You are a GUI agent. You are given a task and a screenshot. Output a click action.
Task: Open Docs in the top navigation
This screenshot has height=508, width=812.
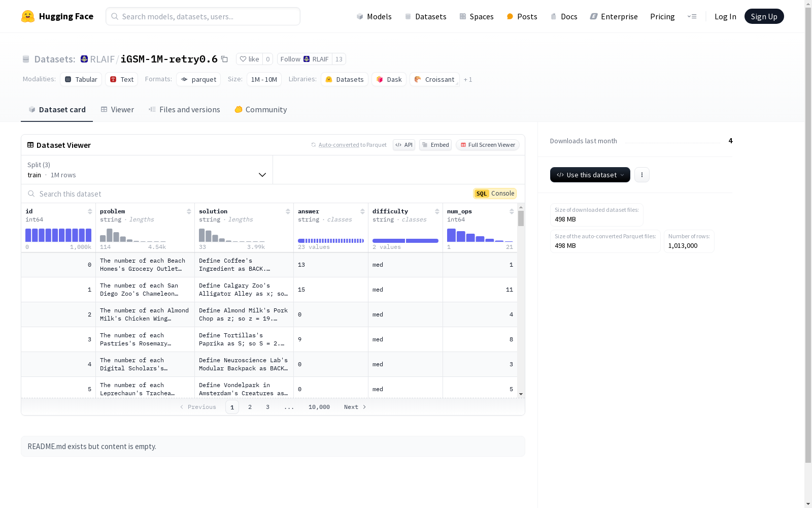click(x=564, y=16)
